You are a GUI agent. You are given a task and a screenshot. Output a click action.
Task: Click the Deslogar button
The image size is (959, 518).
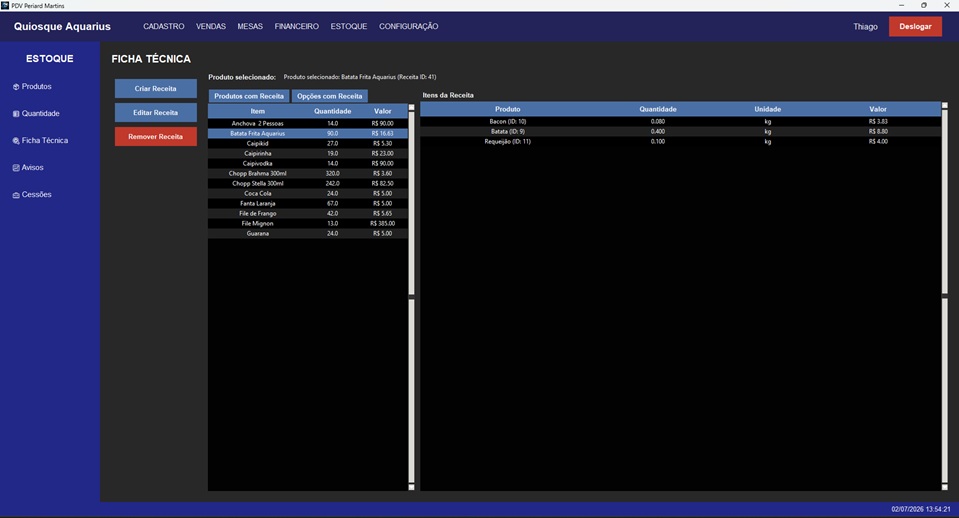915,26
